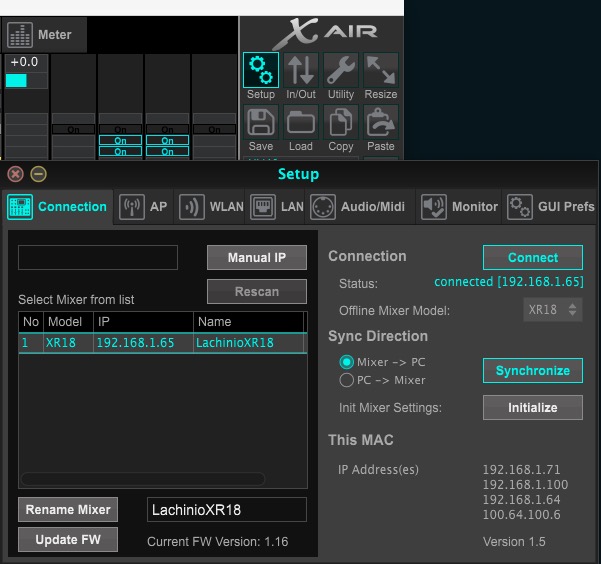Click the connected [192.168.1.65] status text
601x564 pixels.
(x=509, y=282)
